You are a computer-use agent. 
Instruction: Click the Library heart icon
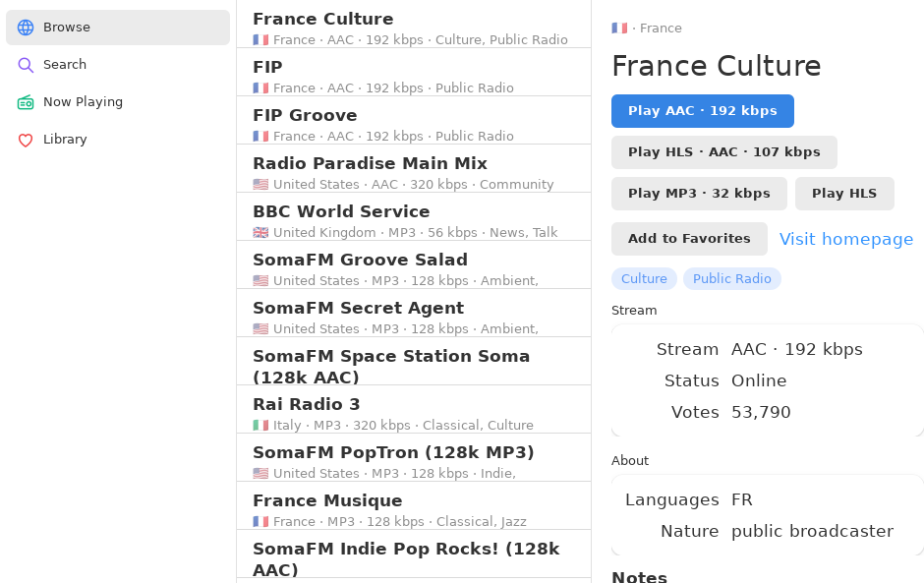[x=26, y=140]
